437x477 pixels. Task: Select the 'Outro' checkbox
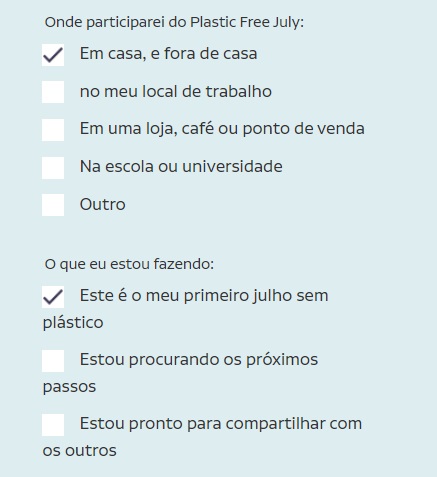[x=53, y=205]
